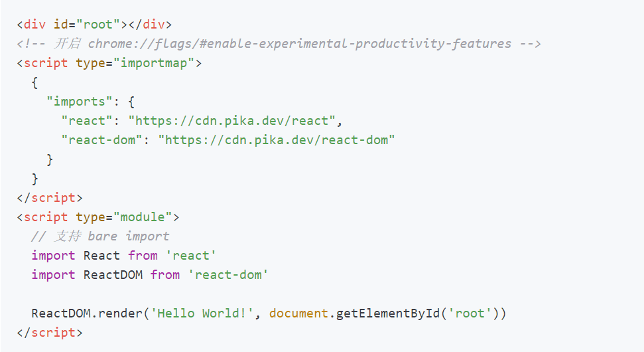Click the div tag name on first line
Screen dimensions: 644x352
(x=35, y=25)
